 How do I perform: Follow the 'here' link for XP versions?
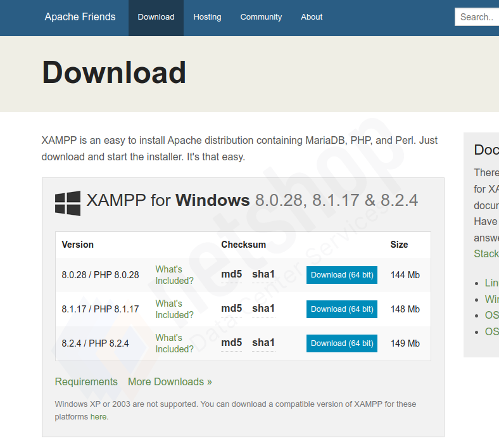(x=98, y=417)
